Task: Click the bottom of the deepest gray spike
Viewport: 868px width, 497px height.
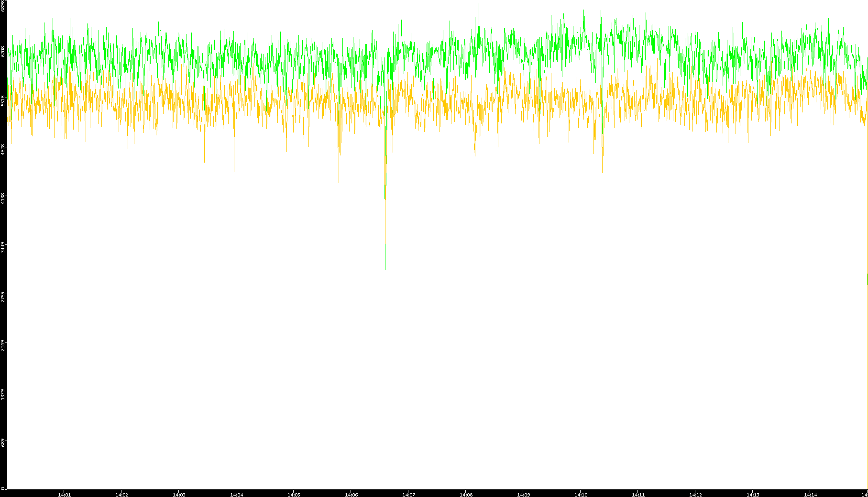Action: click(385, 268)
